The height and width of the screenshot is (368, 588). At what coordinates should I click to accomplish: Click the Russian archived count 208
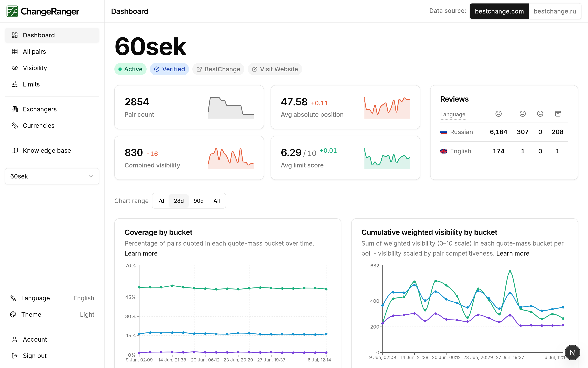[557, 132]
